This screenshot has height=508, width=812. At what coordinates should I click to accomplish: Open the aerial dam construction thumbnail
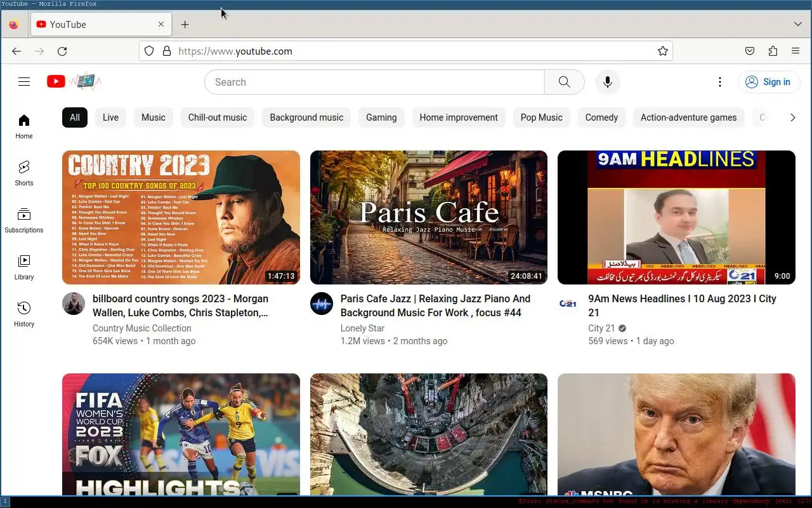(429, 434)
